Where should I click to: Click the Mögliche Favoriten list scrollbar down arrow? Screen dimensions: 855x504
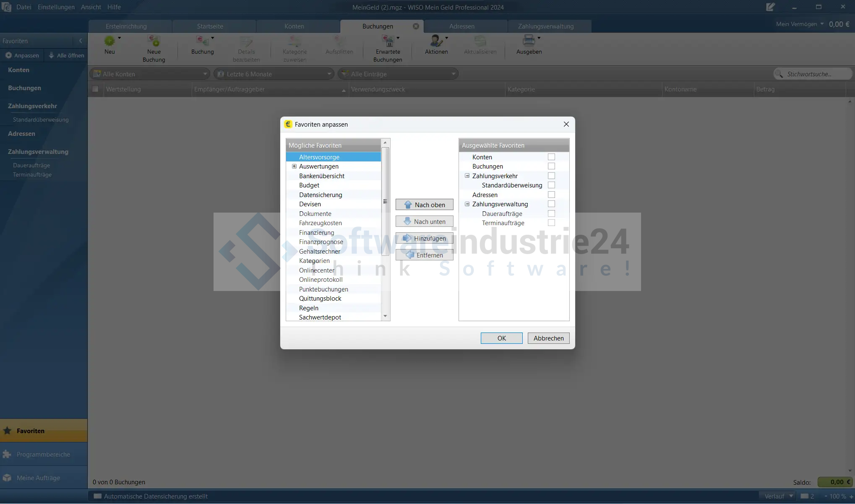[385, 317]
